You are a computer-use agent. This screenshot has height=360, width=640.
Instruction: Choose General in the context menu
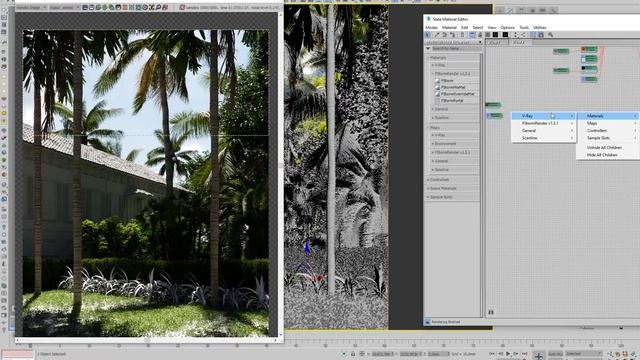(x=543, y=131)
